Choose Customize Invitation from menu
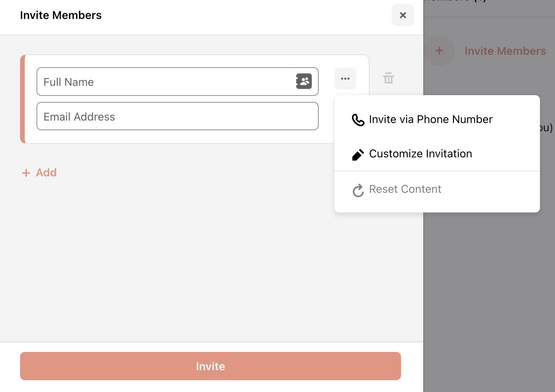 tap(420, 154)
